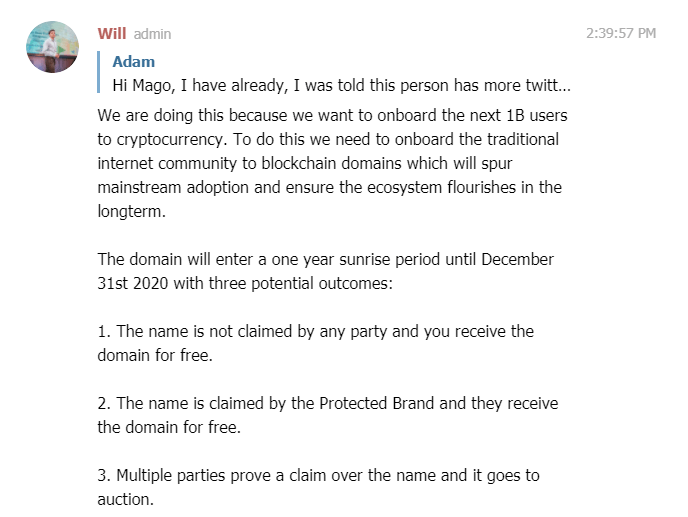Screen dimensions: 688x517
Task: Click the 2:39:57 PM message timestamp
Action: click(x=621, y=33)
